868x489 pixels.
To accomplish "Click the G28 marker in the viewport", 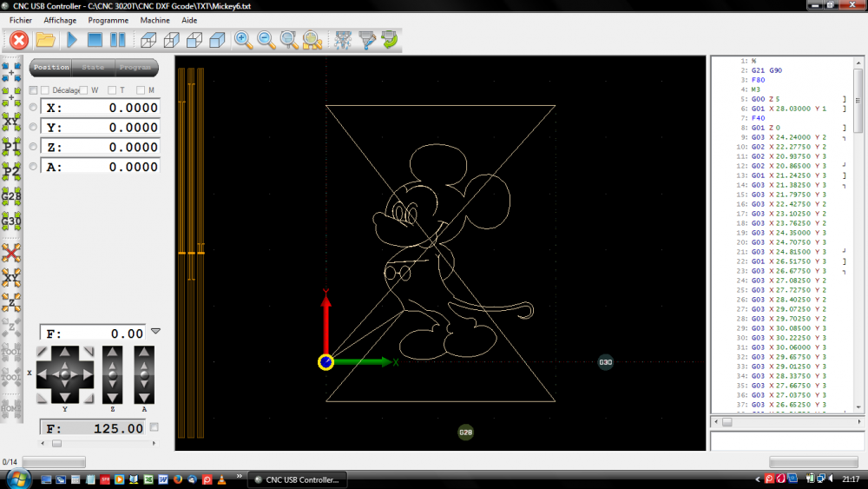I will (465, 432).
